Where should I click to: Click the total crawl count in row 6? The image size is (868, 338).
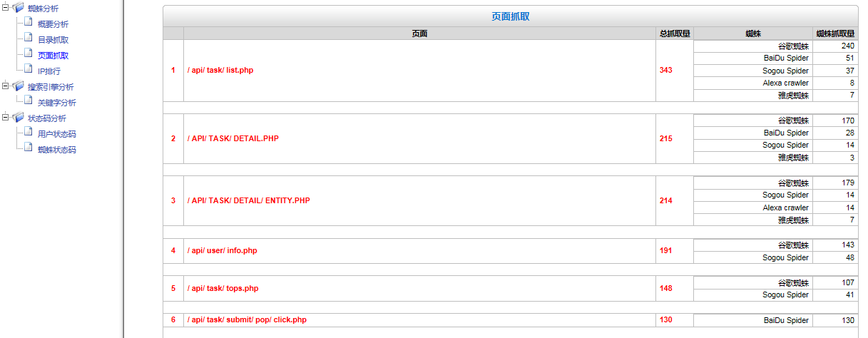666,319
